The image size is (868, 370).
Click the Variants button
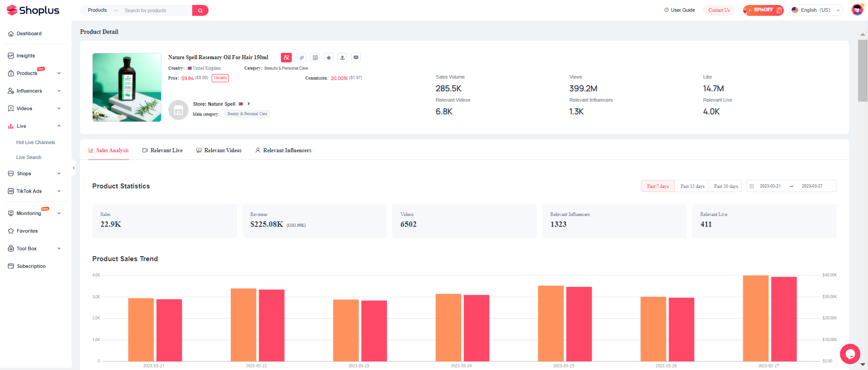coord(220,78)
